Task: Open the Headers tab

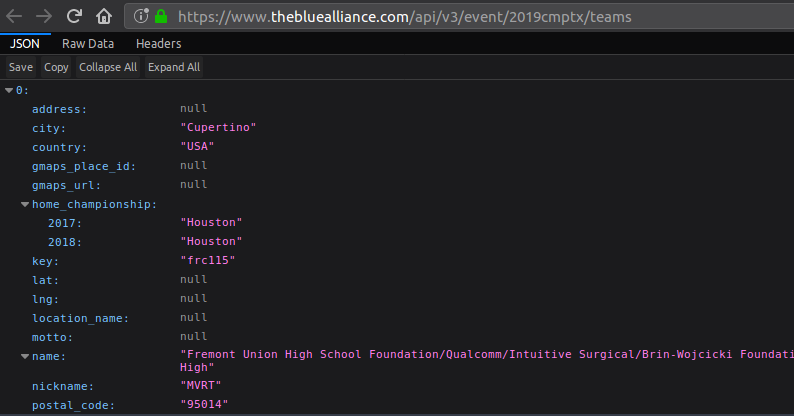Action: 159,44
